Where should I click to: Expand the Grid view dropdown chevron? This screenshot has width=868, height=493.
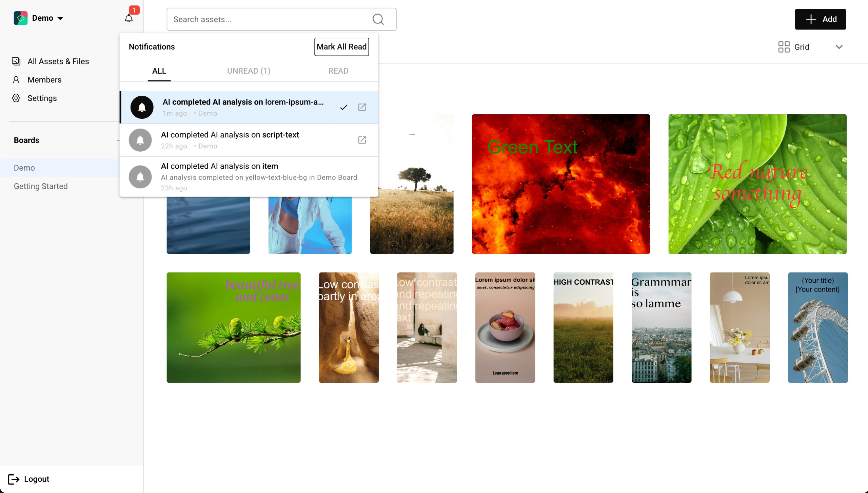pyautogui.click(x=839, y=47)
